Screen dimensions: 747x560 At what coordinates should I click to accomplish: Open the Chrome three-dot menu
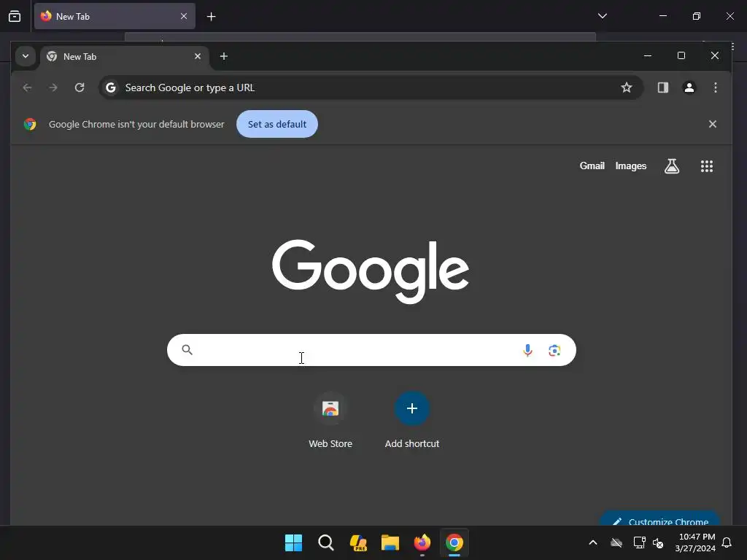[715, 87]
